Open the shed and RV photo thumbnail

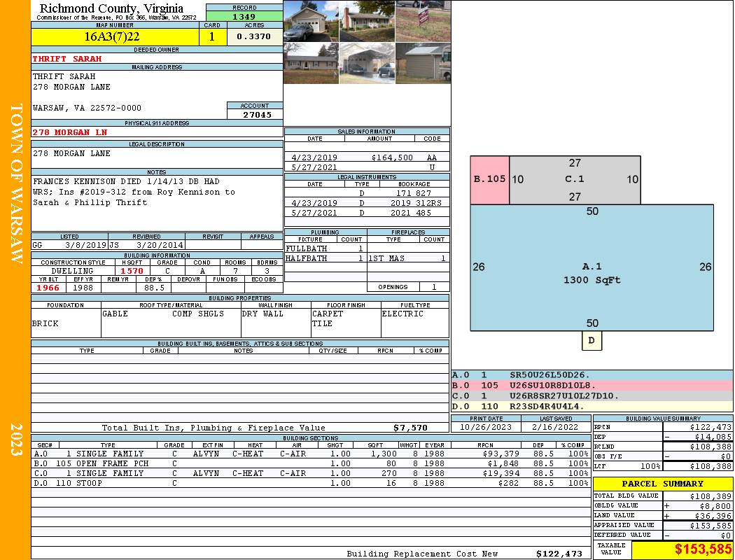click(x=423, y=63)
